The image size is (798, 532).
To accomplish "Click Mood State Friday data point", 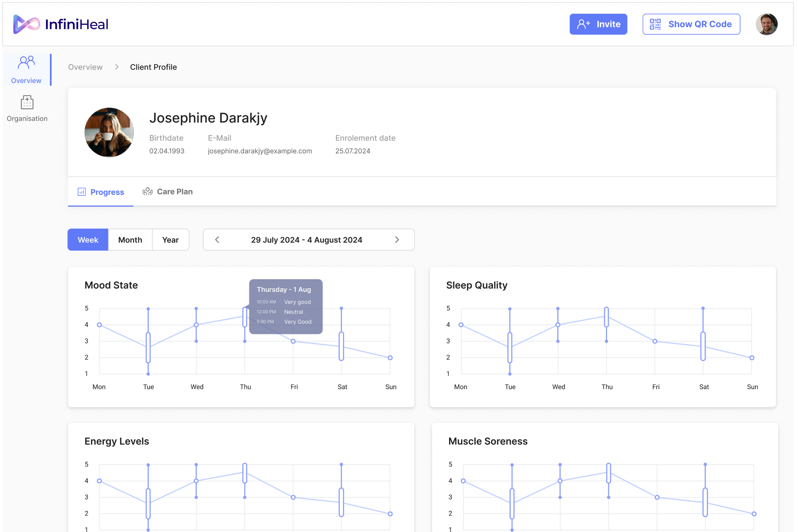I will tap(293, 341).
